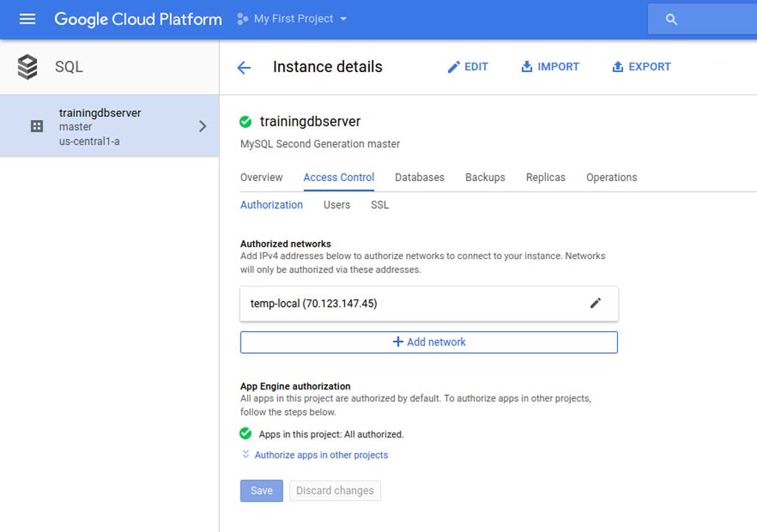Switch to the Replicas tab
This screenshot has width=757, height=532.
click(546, 177)
